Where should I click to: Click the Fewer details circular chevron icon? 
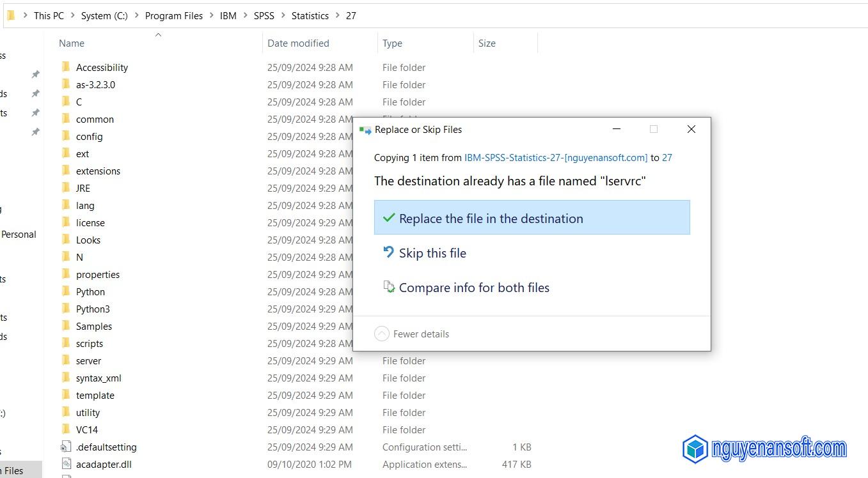[381, 334]
